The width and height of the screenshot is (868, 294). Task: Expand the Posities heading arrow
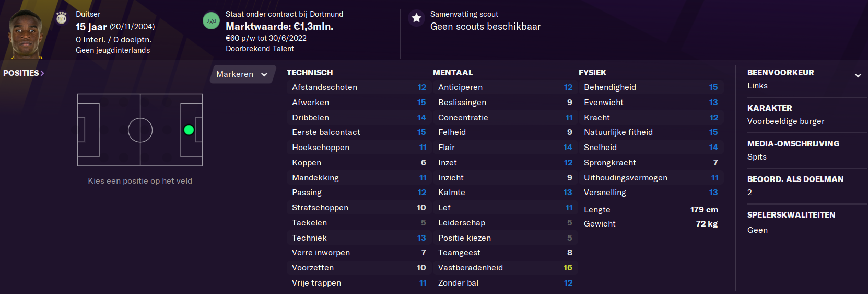42,73
